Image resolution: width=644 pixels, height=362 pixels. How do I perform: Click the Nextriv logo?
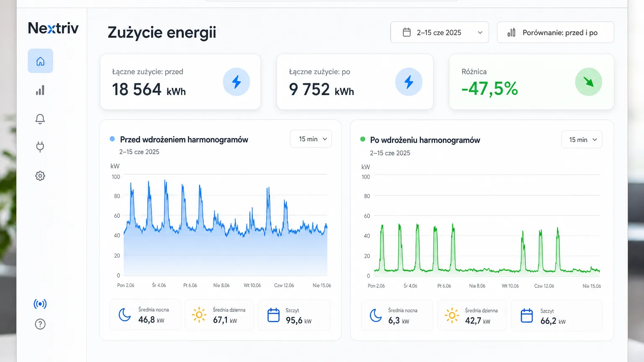(x=53, y=28)
